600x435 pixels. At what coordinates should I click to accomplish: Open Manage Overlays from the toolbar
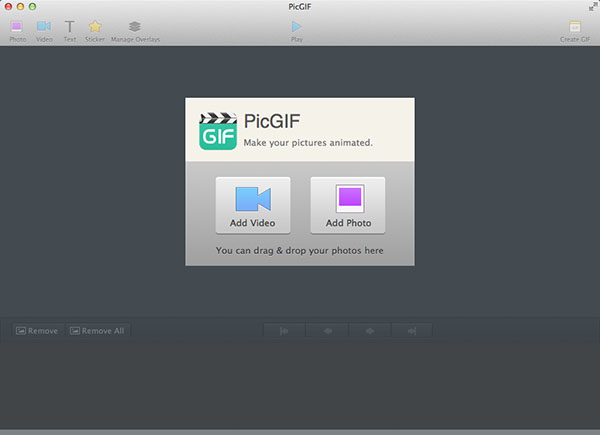click(135, 27)
